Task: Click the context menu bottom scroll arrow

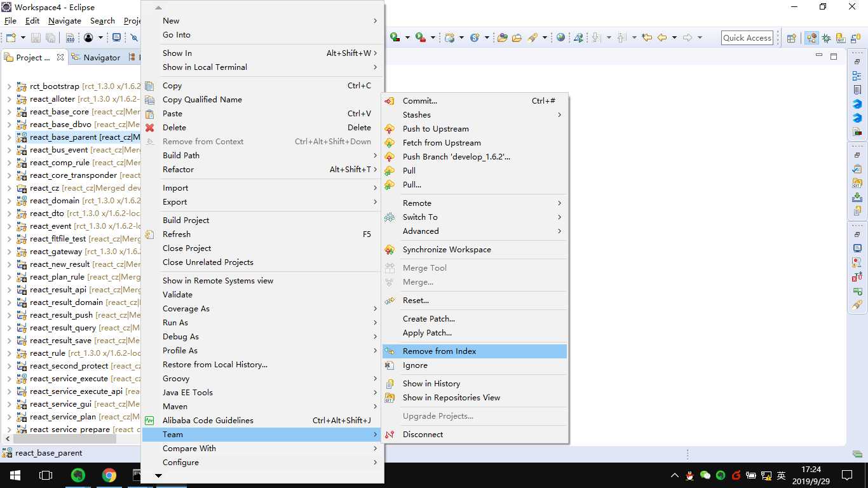Action: click(159, 475)
